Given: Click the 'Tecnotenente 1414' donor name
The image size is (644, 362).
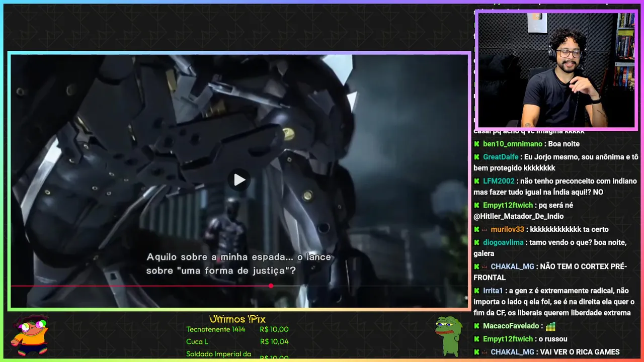Looking at the screenshot, I should 215,329.
